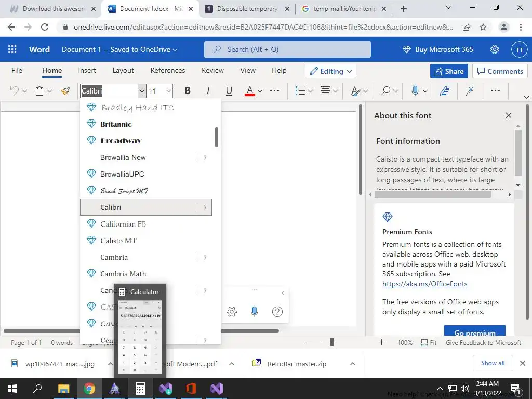Open the File menu

(x=17, y=70)
